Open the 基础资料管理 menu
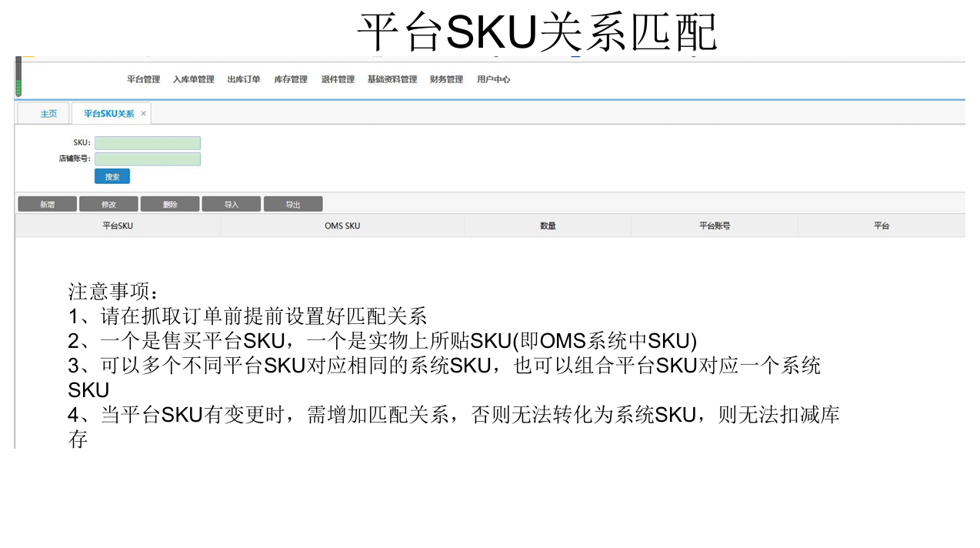This screenshot has height=548, width=980. [392, 79]
